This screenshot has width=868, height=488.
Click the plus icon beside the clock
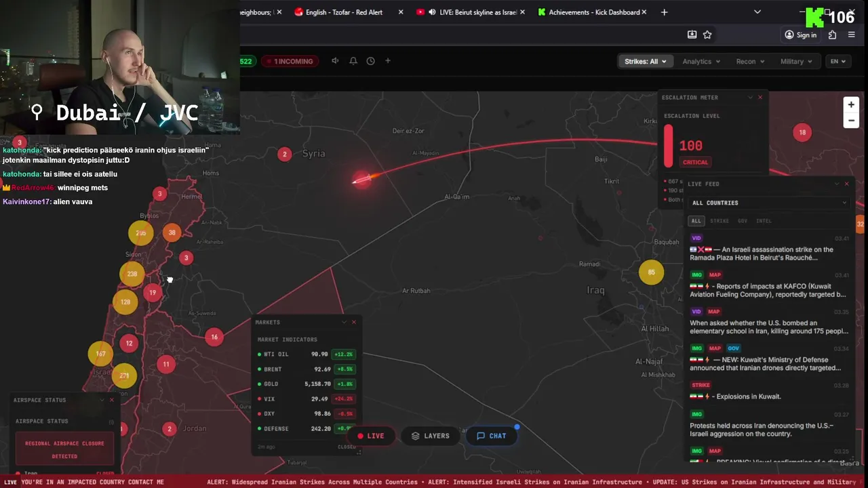click(388, 61)
